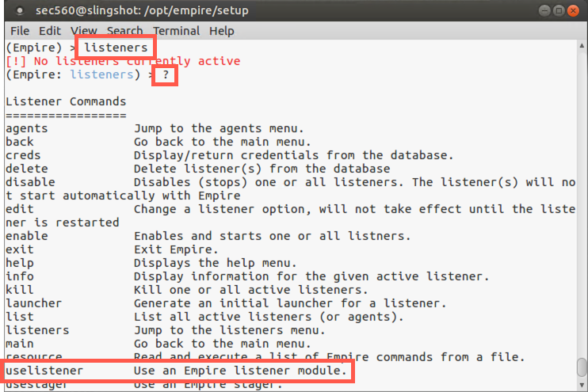Screen dimensions: 588x392
Task: Click the 'main' command name
Action: click(20, 344)
